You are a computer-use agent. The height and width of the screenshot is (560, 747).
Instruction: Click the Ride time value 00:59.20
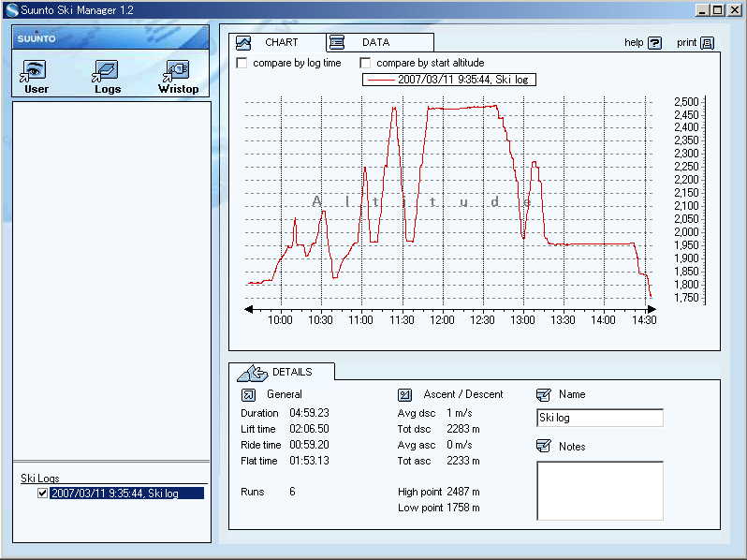[309, 445]
